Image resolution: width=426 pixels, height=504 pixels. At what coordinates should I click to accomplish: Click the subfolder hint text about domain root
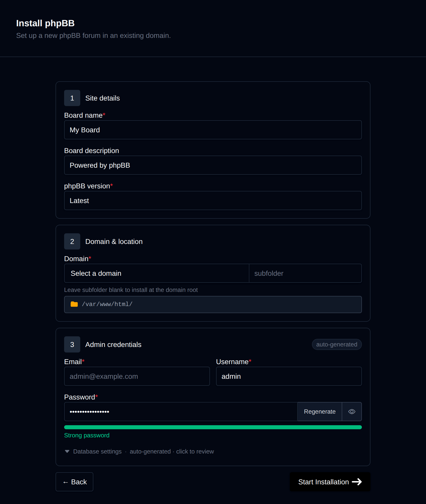[x=131, y=290]
